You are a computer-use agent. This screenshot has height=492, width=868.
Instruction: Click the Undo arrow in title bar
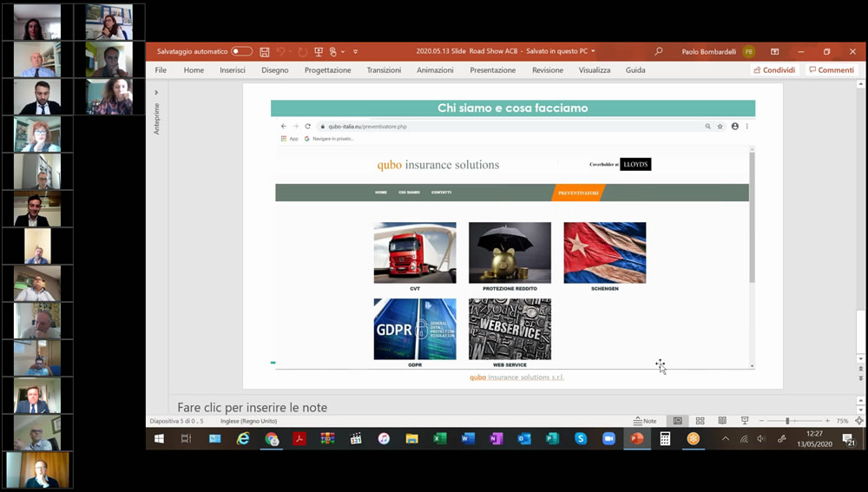(x=280, y=51)
